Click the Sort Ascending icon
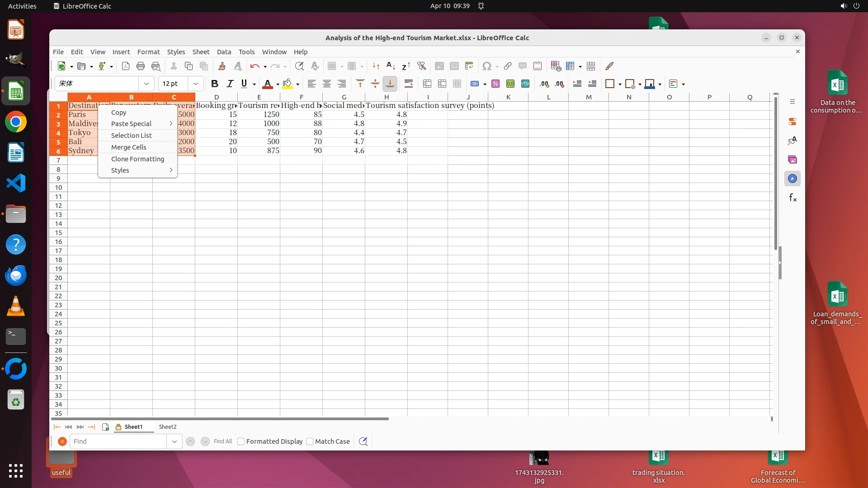The image size is (868, 488). [391, 66]
